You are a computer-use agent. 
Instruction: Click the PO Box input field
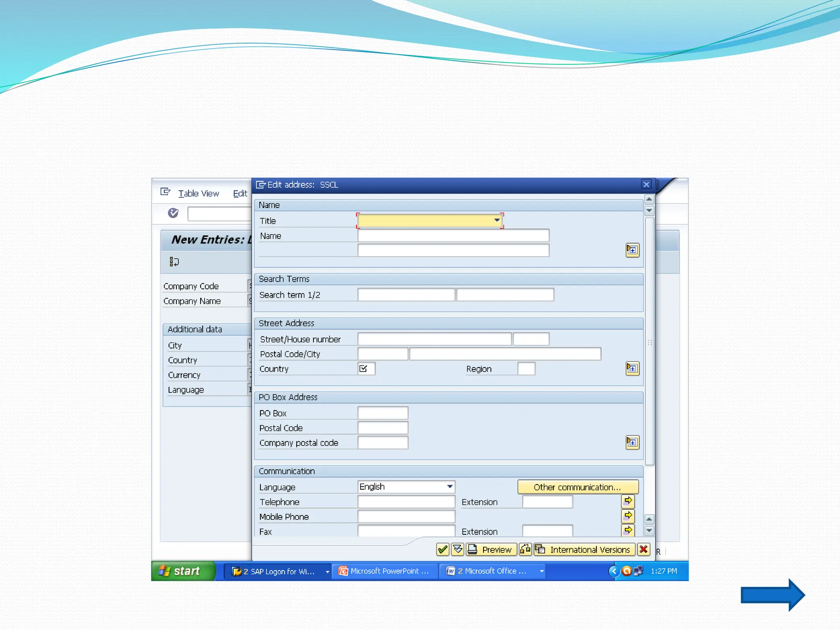383,413
